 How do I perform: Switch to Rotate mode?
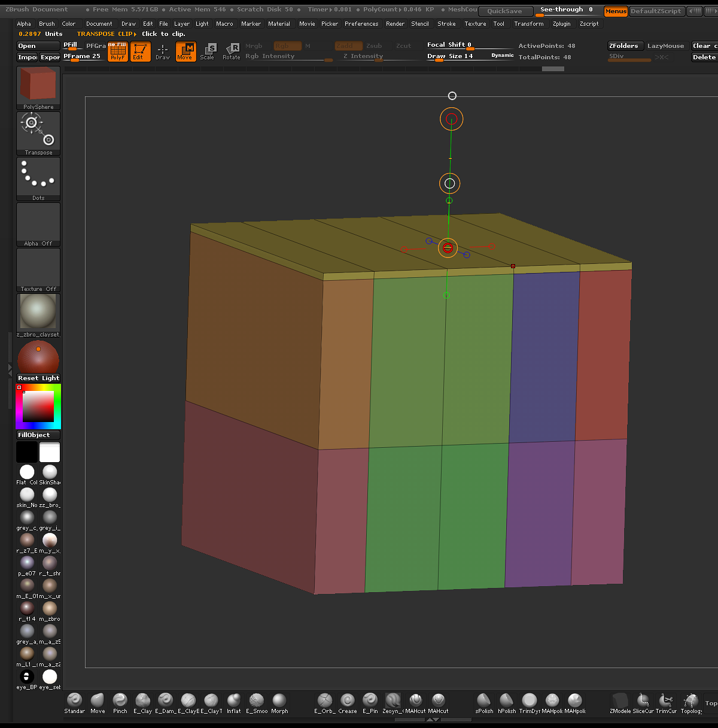[232, 51]
